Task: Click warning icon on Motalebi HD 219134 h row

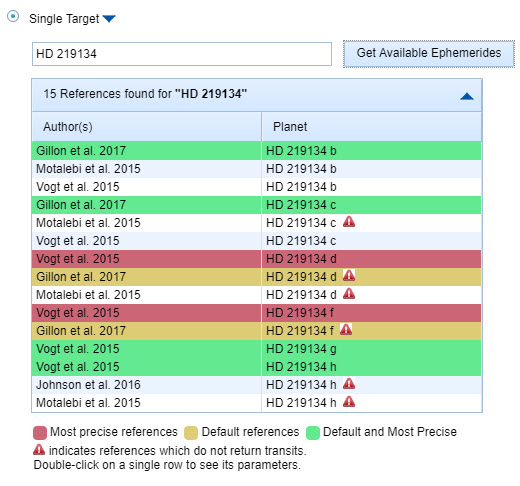Action: pos(349,401)
